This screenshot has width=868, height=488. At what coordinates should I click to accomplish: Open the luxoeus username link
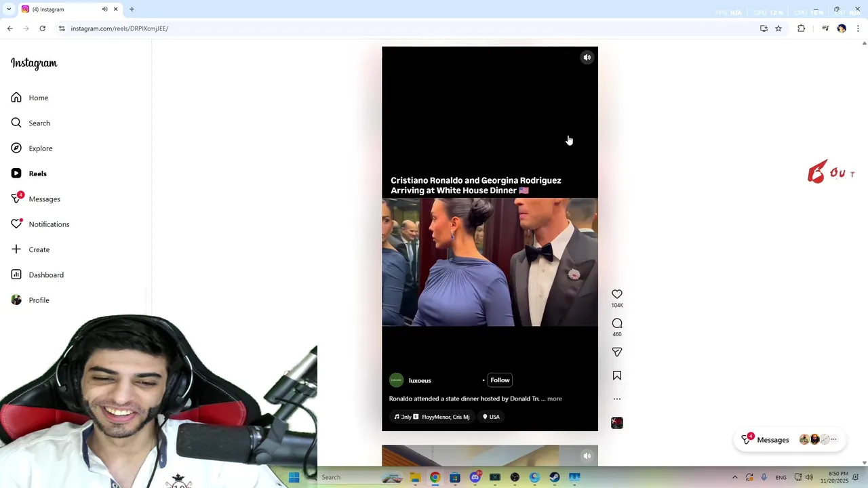[420, 381]
